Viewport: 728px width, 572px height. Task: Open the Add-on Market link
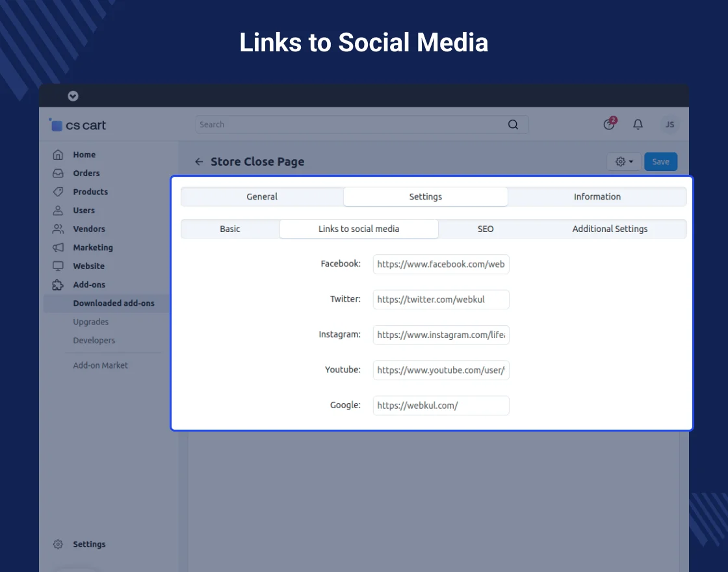[x=101, y=365]
